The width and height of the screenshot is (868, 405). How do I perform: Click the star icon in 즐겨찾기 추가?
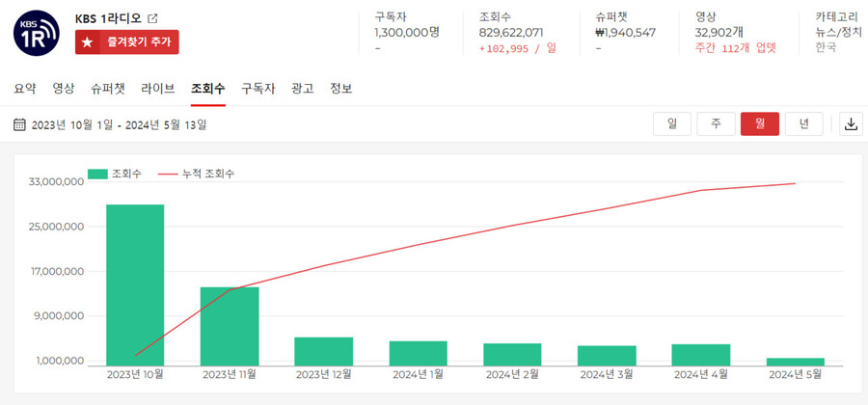(x=89, y=42)
